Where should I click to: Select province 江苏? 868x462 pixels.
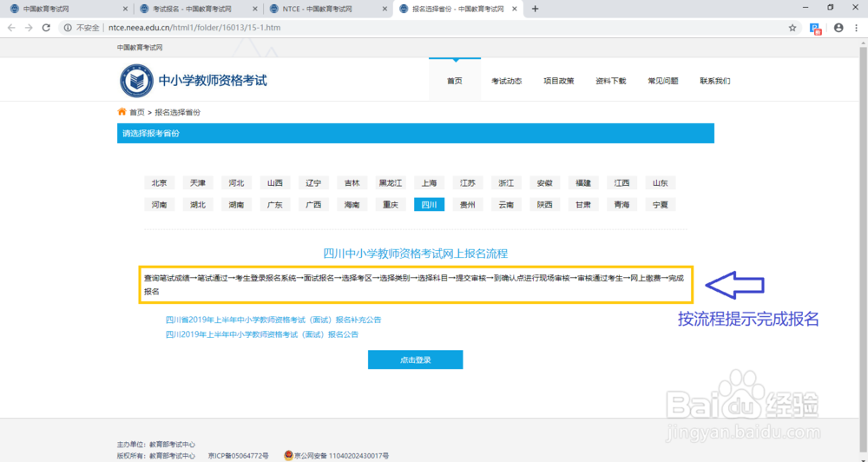(468, 183)
